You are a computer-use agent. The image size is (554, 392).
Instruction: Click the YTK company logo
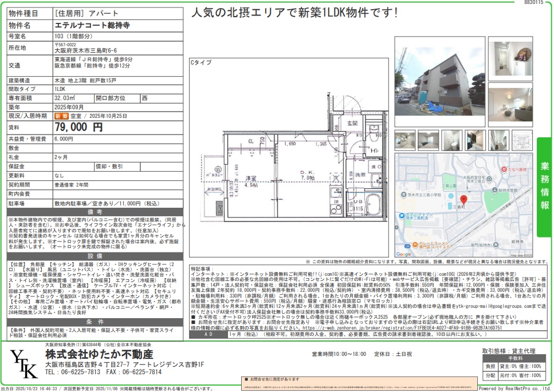[23, 363]
